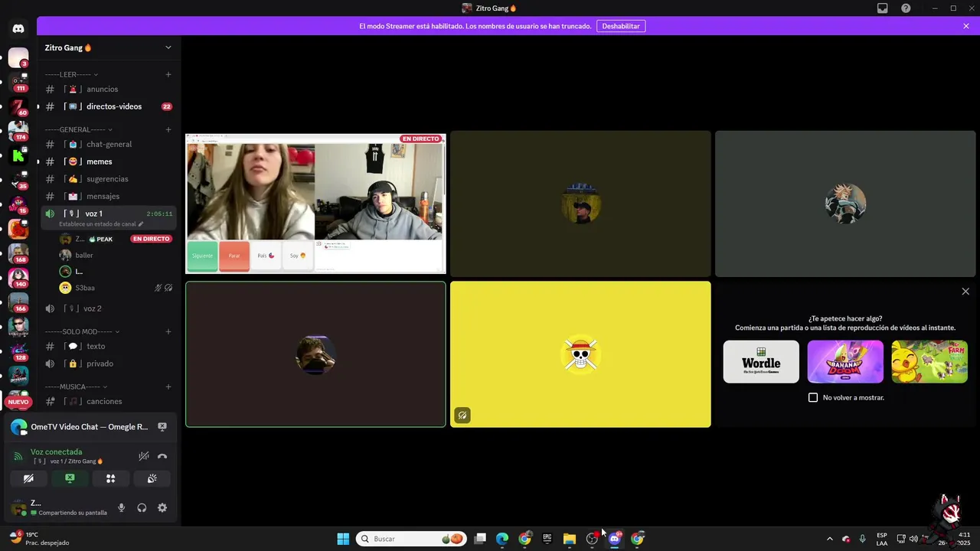Image resolution: width=980 pixels, height=551 pixels.
Task: Check the 'No volver a mostrar' checkbox
Action: 813,398
